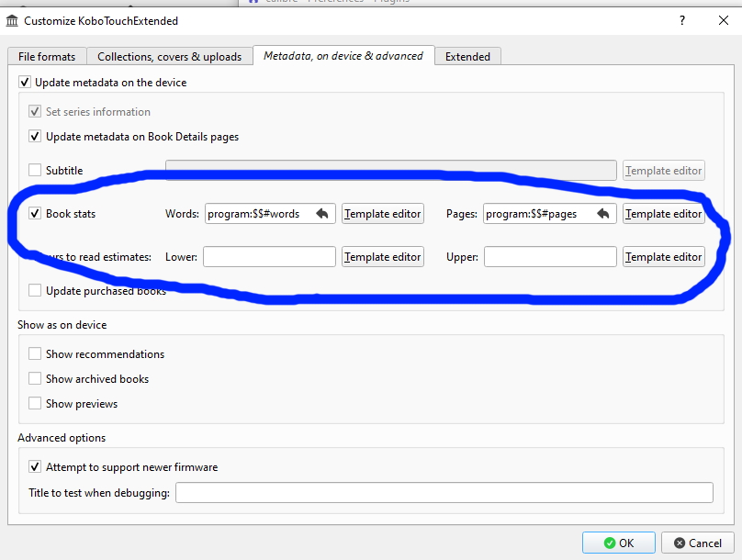Viewport: 742px width, 560px height.
Task: Click the 'Words:' label
Action: click(x=182, y=214)
